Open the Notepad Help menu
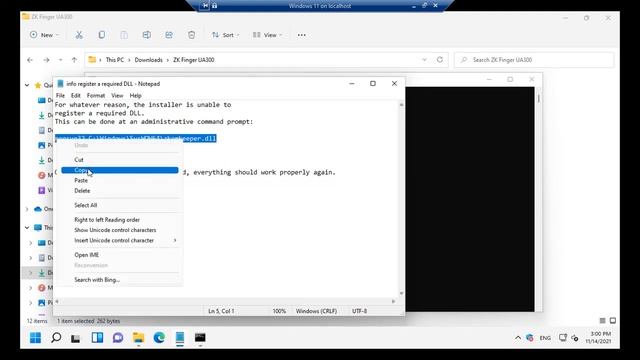The width and height of the screenshot is (640, 360). [136, 96]
